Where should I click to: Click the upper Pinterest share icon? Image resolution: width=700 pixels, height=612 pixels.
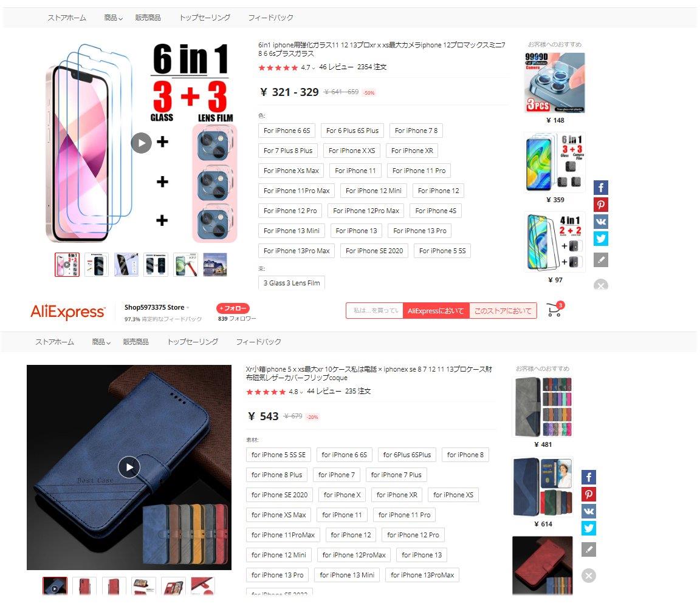[600, 205]
